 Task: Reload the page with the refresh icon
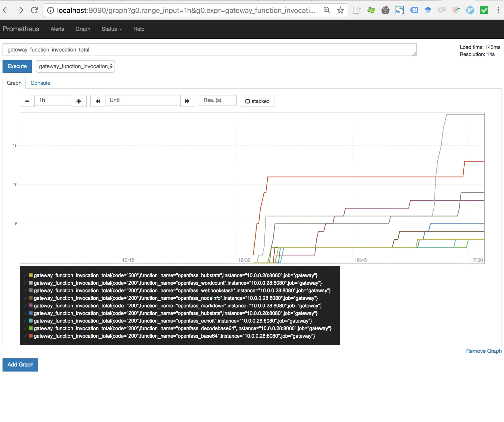[34, 10]
